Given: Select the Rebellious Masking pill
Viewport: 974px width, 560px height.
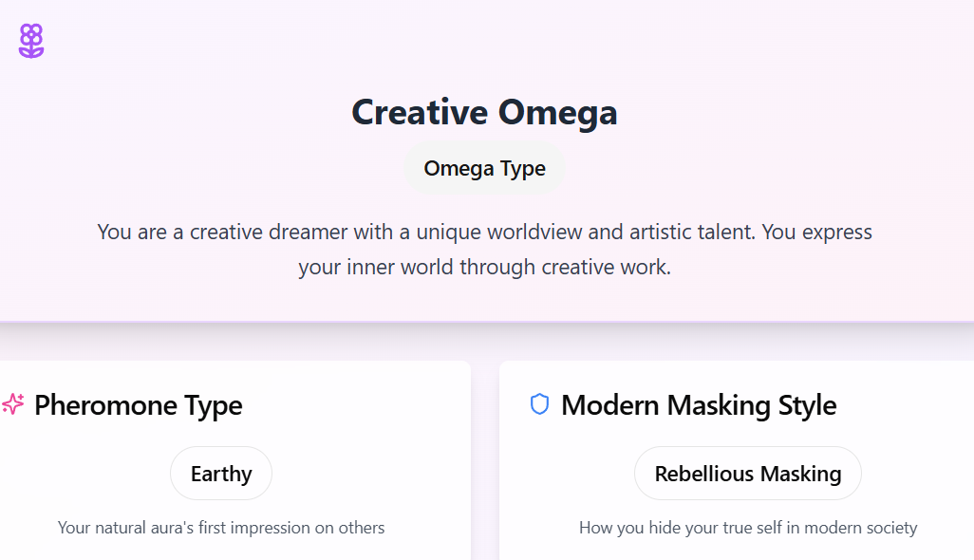Looking at the screenshot, I should 748,474.
